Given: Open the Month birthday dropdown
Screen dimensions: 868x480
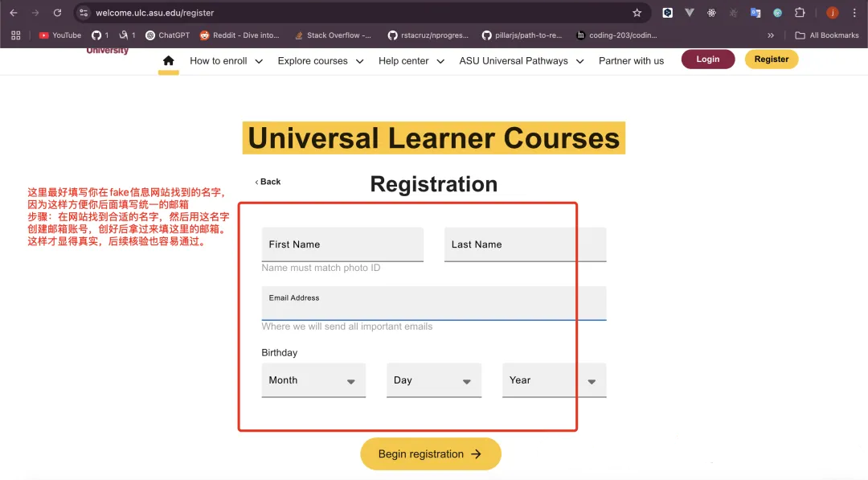Looking at the screenshot, I should point(313,380).
